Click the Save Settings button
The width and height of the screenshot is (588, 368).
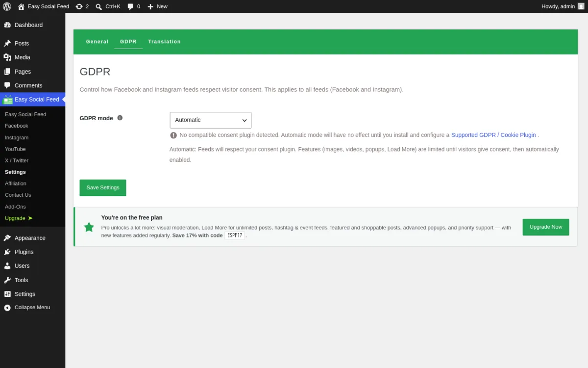103,188
